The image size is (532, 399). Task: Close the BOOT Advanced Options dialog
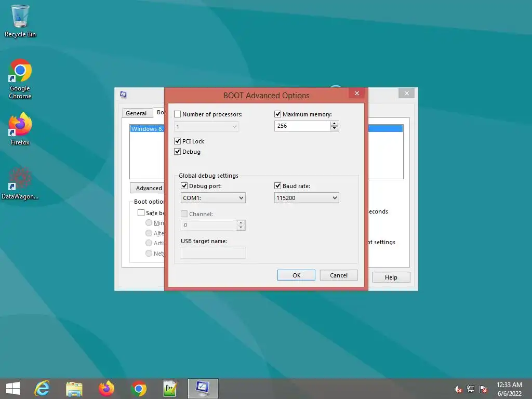pos(356,94)
